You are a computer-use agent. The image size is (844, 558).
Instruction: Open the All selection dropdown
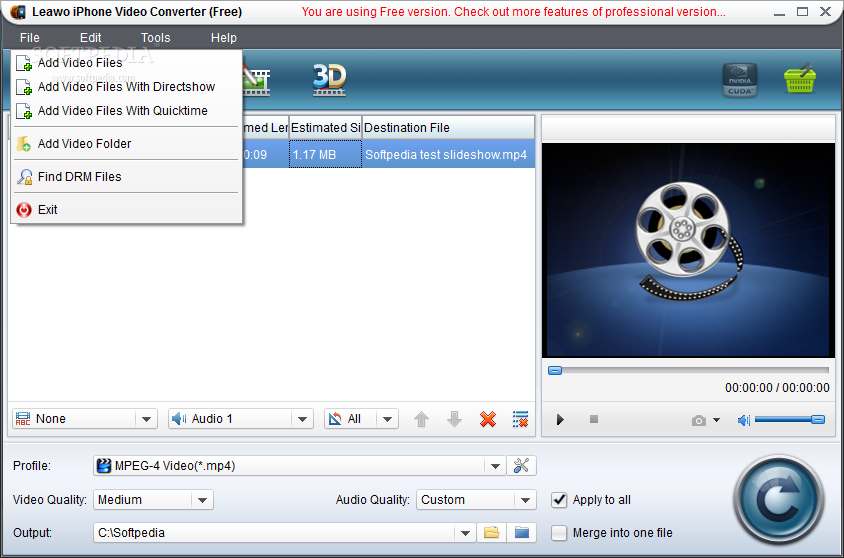tap(387, 419)
